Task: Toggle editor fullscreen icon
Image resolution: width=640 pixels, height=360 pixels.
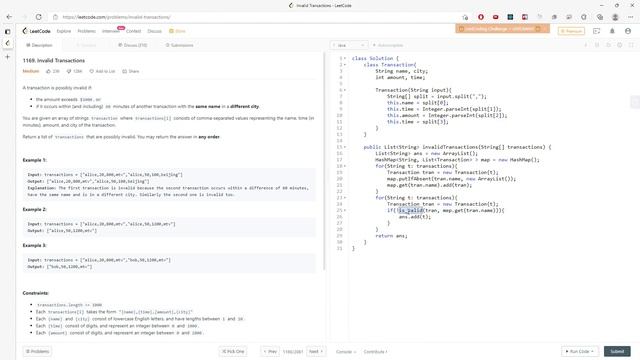Action: click(x=631, y=45)
